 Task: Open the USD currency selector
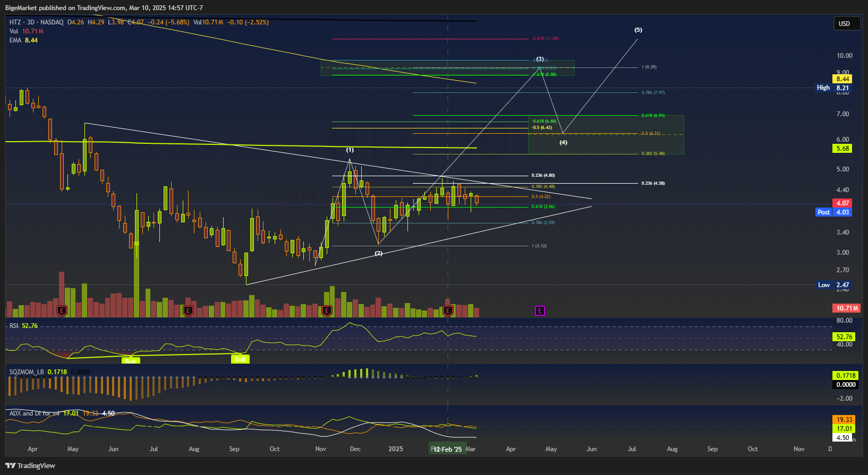[847, 24]
